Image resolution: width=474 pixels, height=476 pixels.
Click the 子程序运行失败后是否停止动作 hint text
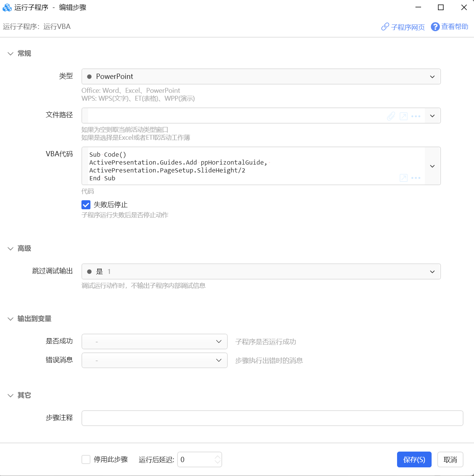pyautogui.click(x=125, y=215)
